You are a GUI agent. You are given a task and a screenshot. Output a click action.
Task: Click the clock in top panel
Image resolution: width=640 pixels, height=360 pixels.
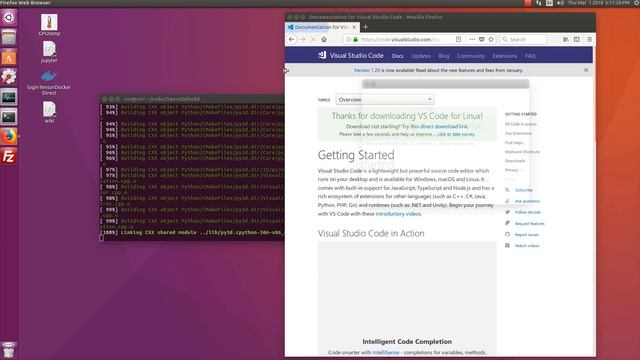[599, 3]
